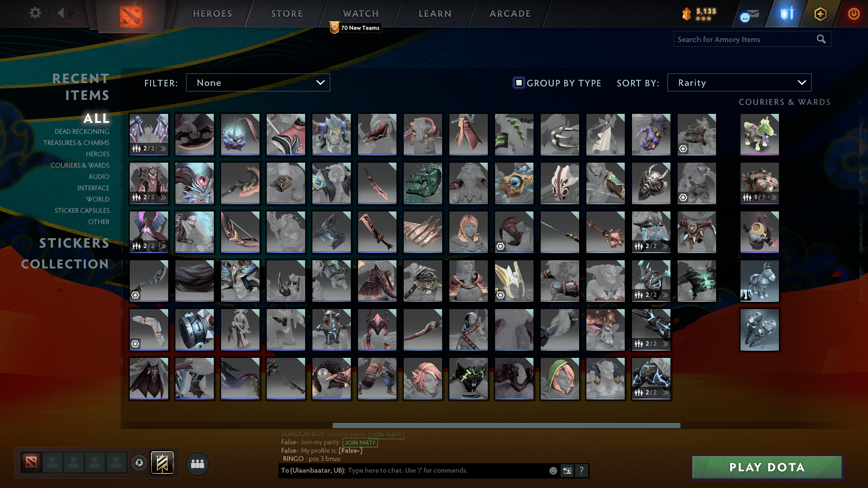Click the magnifying glass to search armory
This screenshot has width=868, height=488.
[821, 39]
